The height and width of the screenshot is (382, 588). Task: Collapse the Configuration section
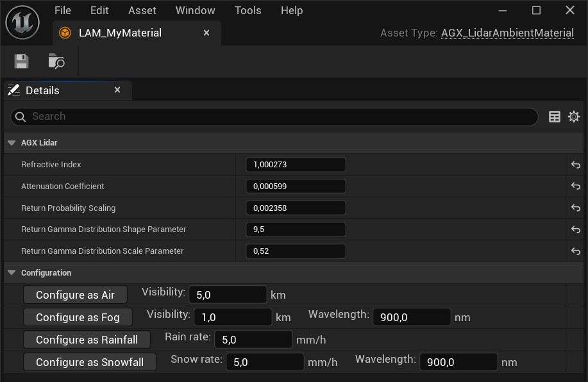[12, 273]
